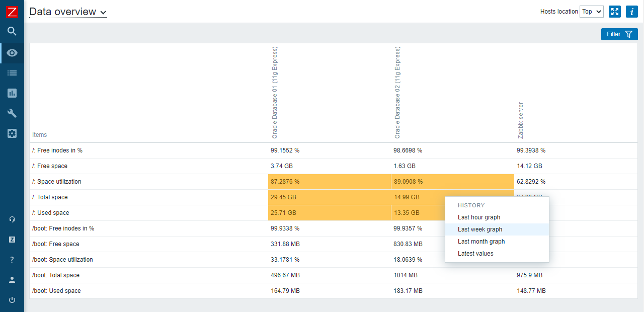Click orange 87.2876 % Space utilization cell
The width and height of the screenshot is (644, 312).
[x=330, y=182]
